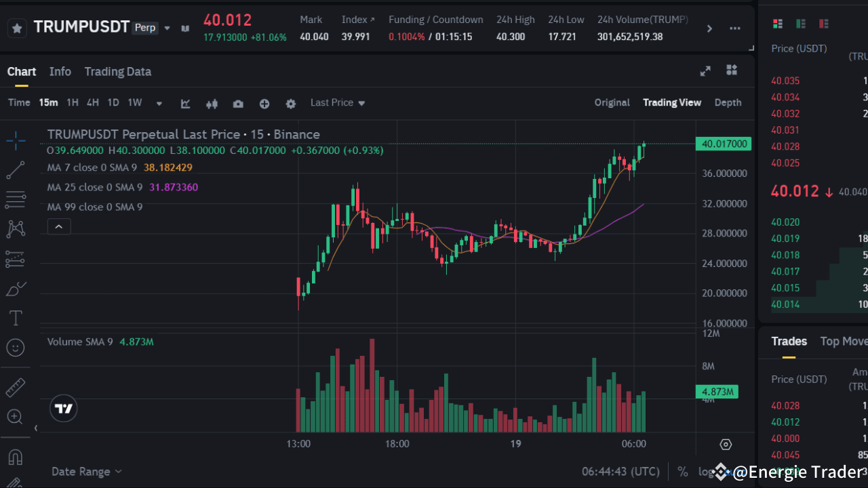Add TRUMPUSDT to favorites with the star
868x488 pixels.
[x=17, y=28]
